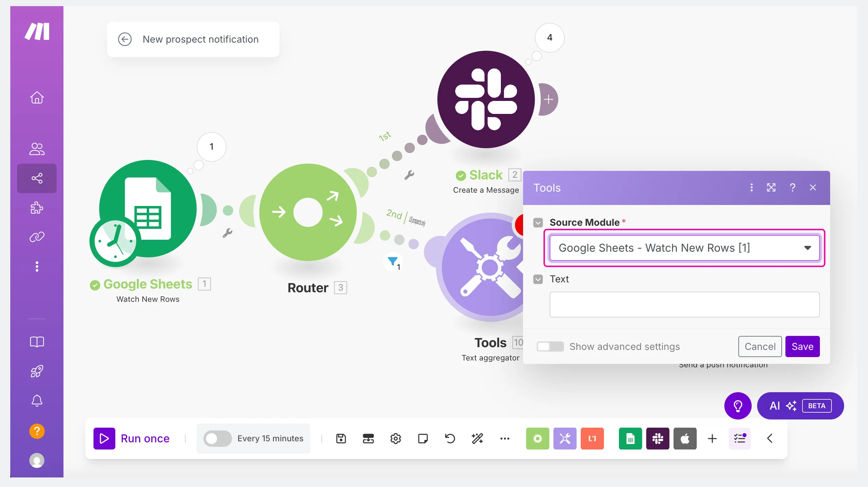Open help via the orange question mark
The image size is (868, 487).
[37, 431]
